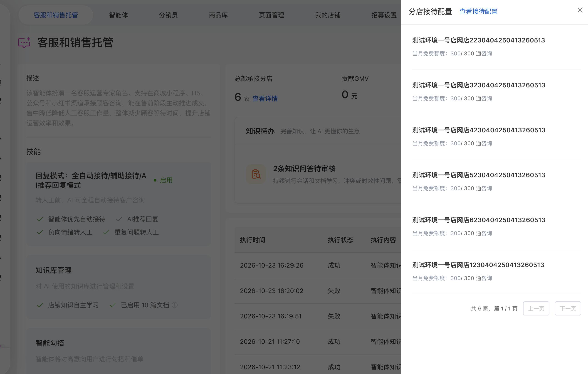Close the 分店接待配置 side panel

click(580, 10)
